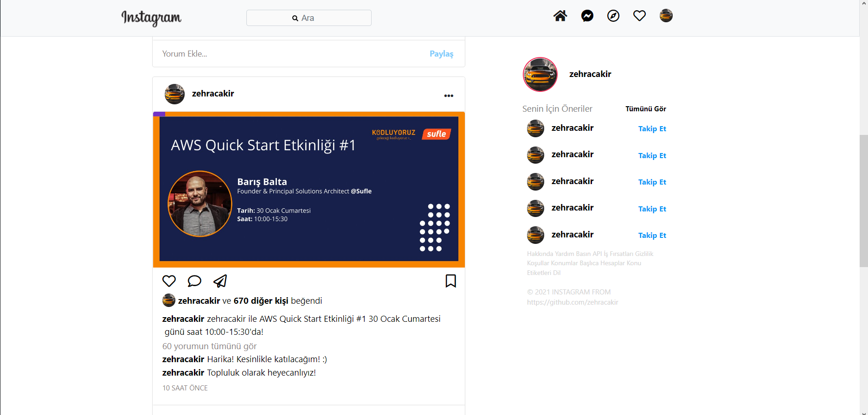The image size is (868, 415).
Task: Open second suggestion's avatar
Action: (x=535, y=155)
